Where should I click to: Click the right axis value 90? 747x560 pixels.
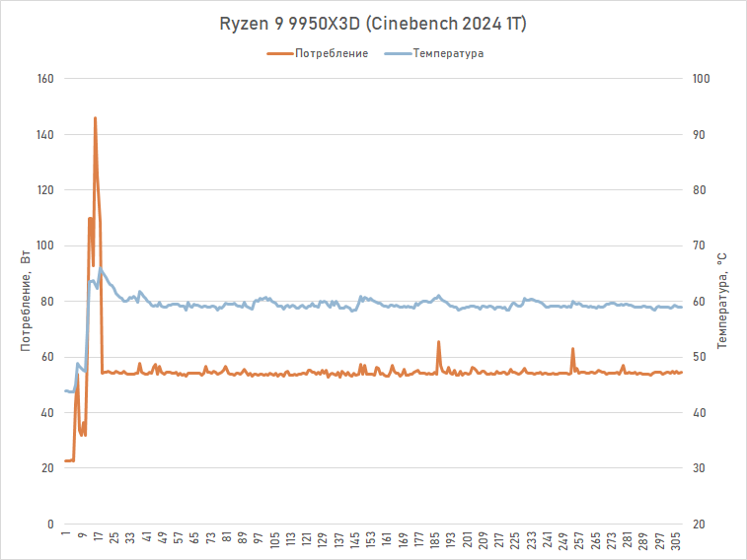699,135
